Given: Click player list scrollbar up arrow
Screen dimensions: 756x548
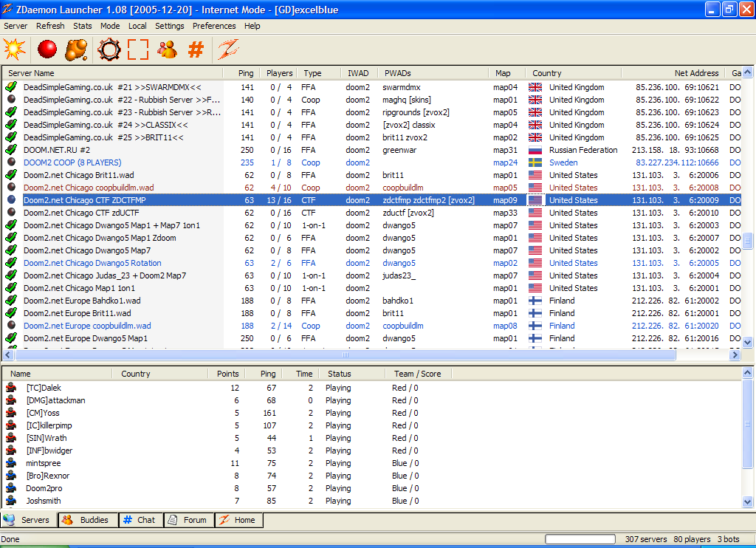Looking at the screenshot, I should point(748,373).
